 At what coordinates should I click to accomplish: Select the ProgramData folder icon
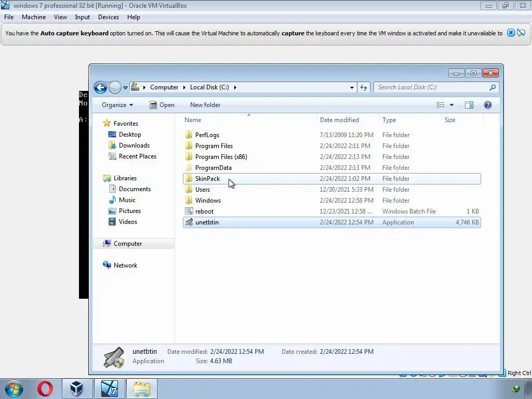click(x=189, y=167)
